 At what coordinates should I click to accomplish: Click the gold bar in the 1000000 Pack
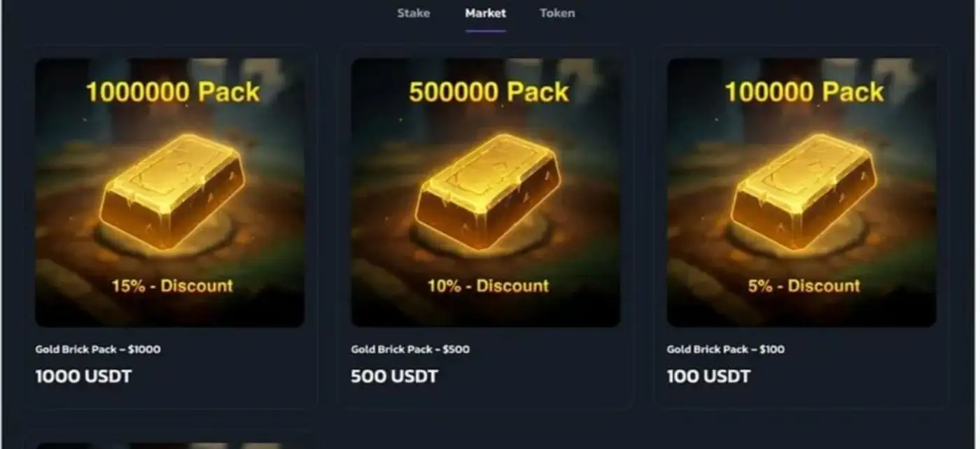(172, 191)
